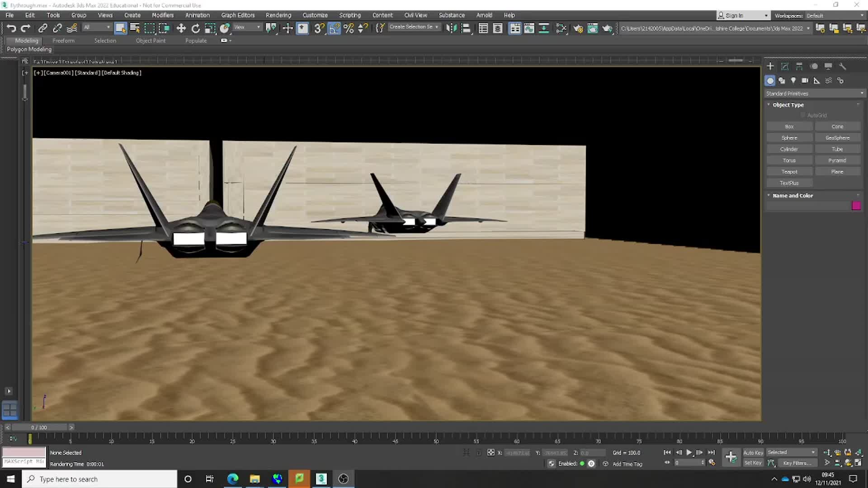Viewport: 868px width, 488px height.
Task: Open the Rendering menu
Action: click(x=278, y=15)
